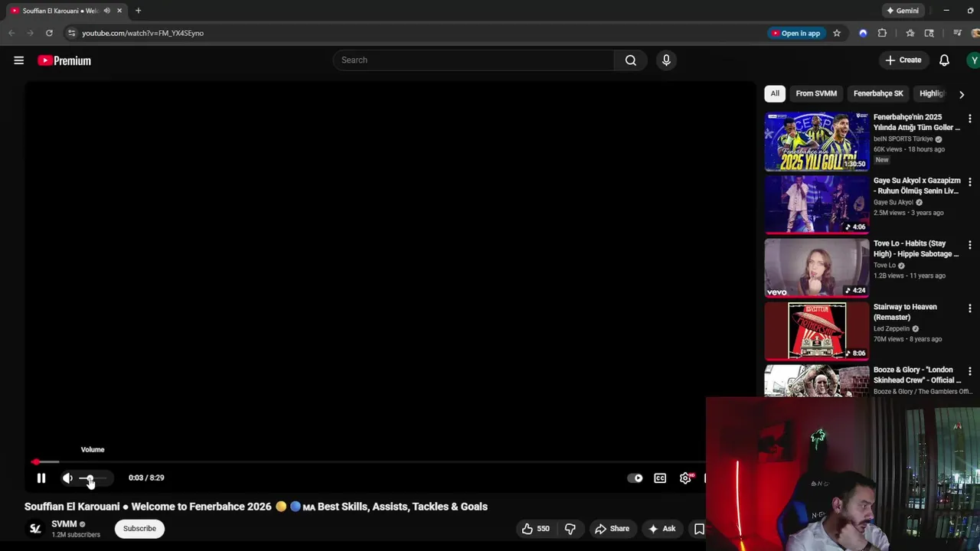Open the browser tab search icon
This screenshot has width=980, height=551.
[x=929, y=33]
